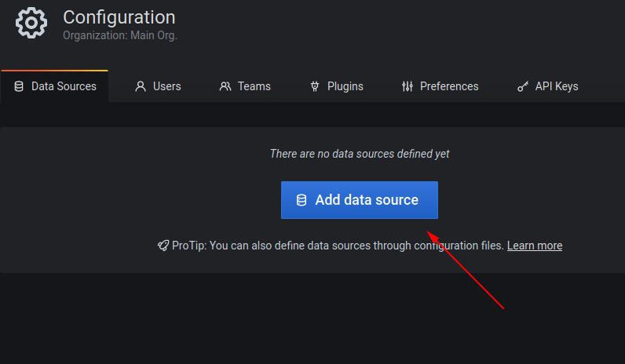
Task: Click the person icon on Users tab
Action: [x=141, y=86]
